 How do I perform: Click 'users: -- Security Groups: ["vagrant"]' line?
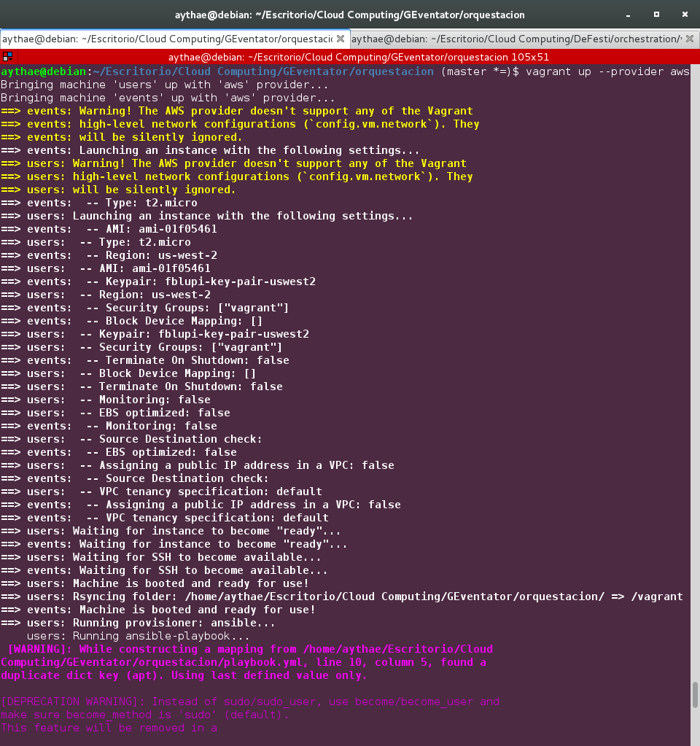pos(141,347)
